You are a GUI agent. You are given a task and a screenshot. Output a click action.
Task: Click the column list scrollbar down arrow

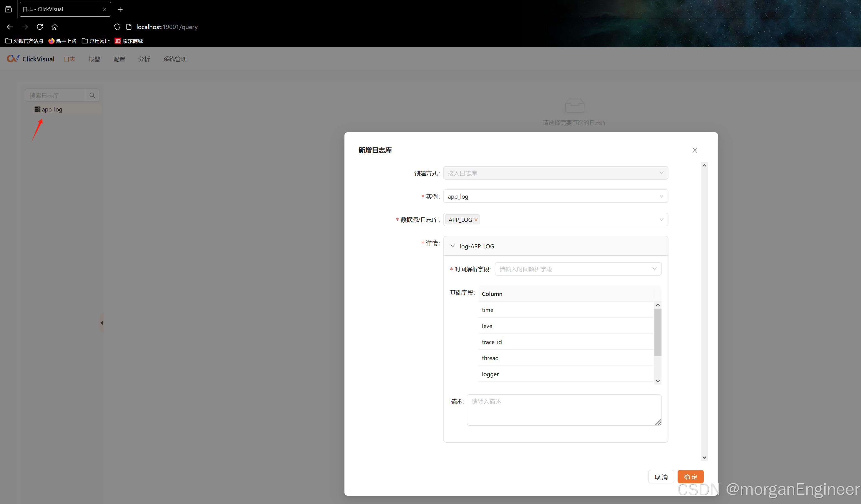(x=658, y=381)
